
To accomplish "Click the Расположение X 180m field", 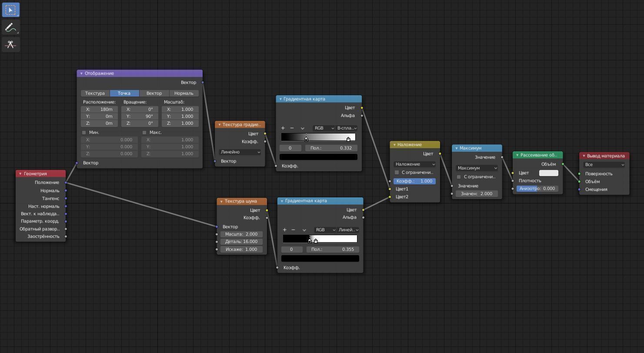I will [99, 109].
